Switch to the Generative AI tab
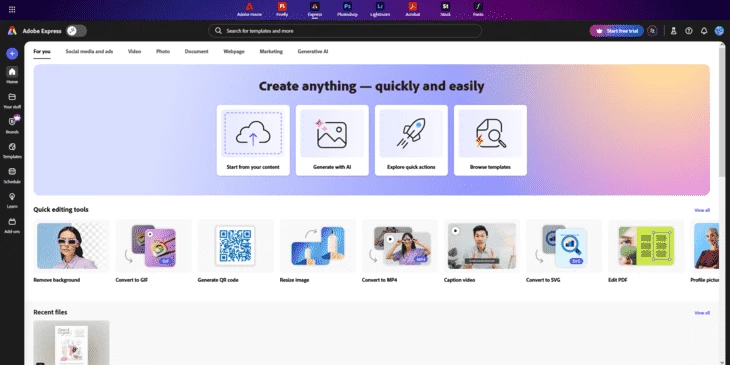This screenshot has height=365, width=730. [x=313, y=52]
